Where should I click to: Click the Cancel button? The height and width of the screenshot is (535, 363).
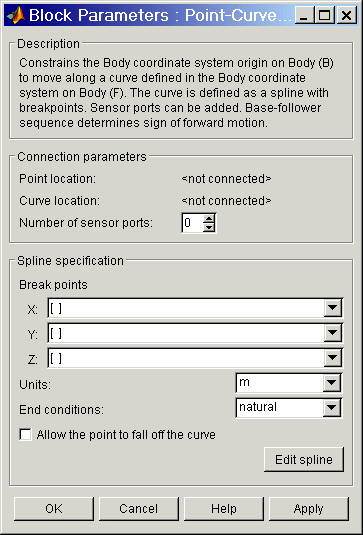(x=139, y=509)
